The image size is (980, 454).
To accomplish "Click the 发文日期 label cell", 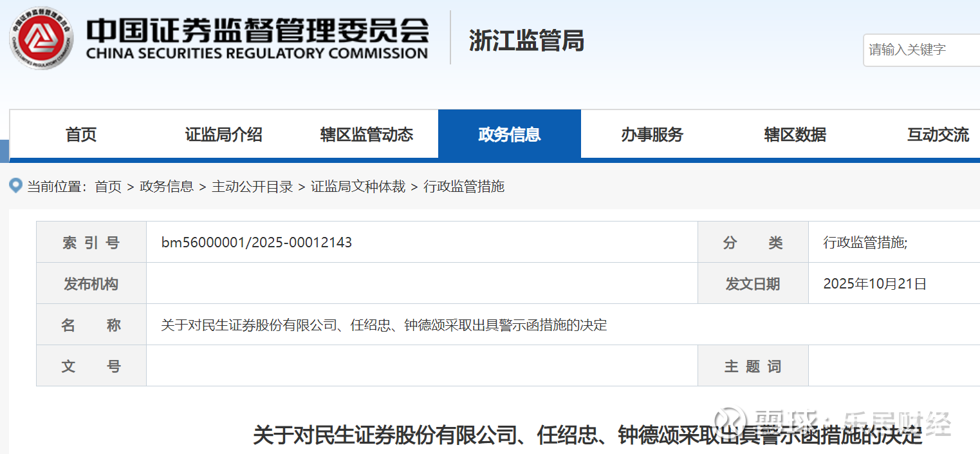I will pyautogui.click(x=753, y=283).
